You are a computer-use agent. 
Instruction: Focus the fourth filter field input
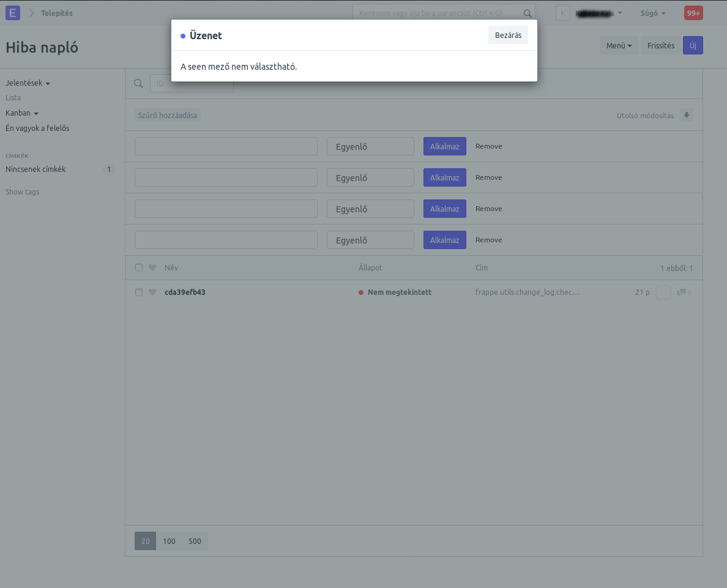click(226, 240)
